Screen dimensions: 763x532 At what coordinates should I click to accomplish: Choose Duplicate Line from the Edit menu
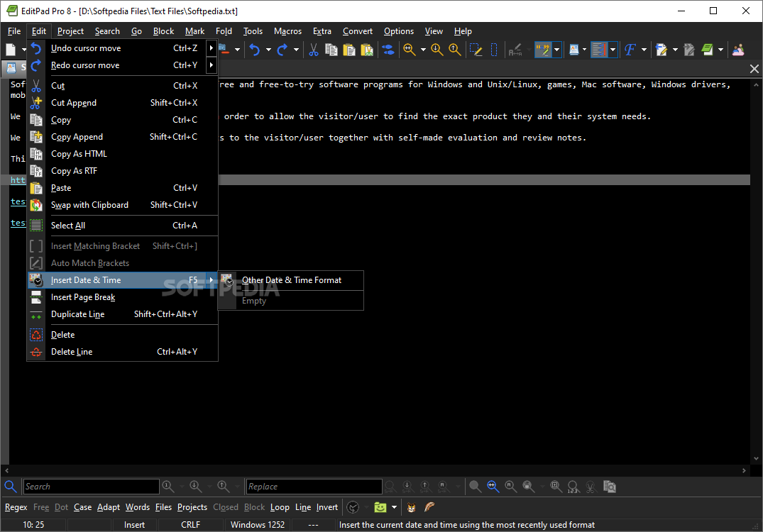[x=123, y=315]
